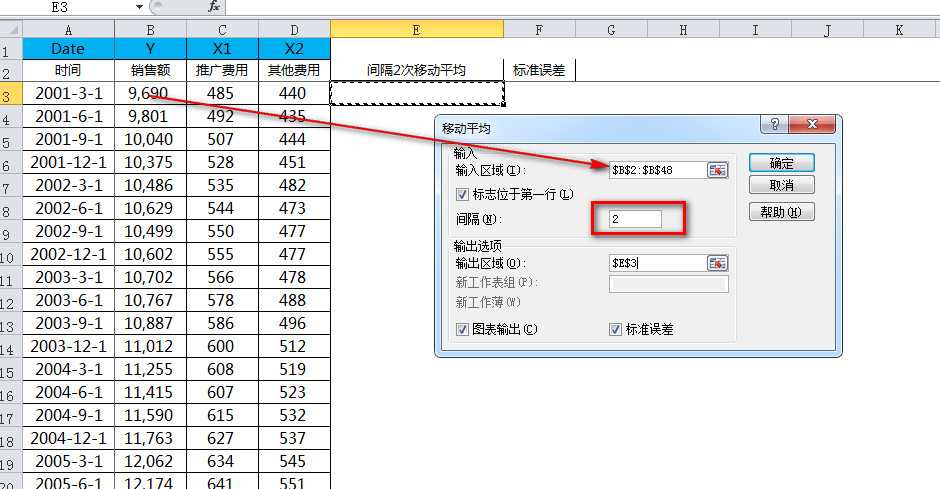Click the 推广费用 cell
This screenshot has height=489, width=940.
(222, 70)
